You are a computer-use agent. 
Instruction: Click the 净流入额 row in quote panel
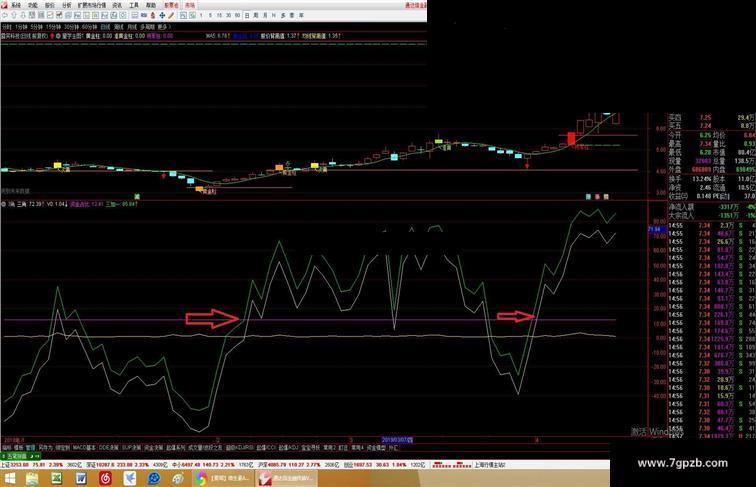pos(712,207)
